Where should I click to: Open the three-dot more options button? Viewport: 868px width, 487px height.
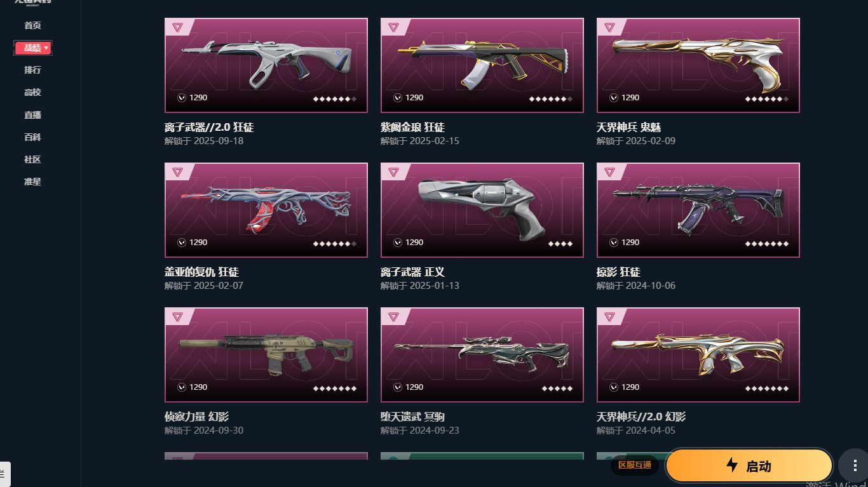click(853, 466)
